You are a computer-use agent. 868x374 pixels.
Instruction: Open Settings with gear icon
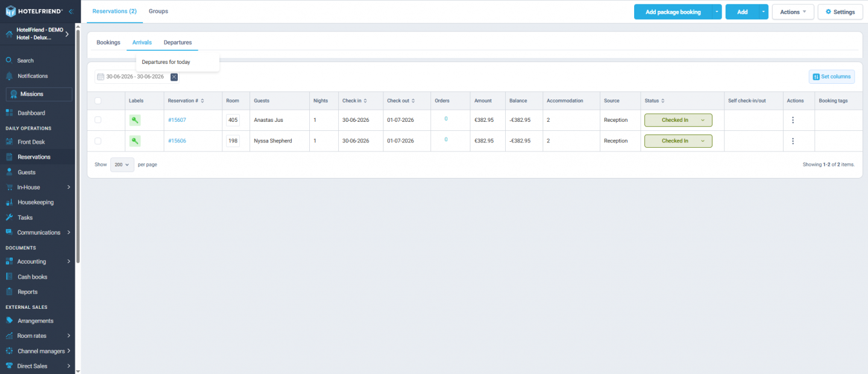tap(840, 12)
